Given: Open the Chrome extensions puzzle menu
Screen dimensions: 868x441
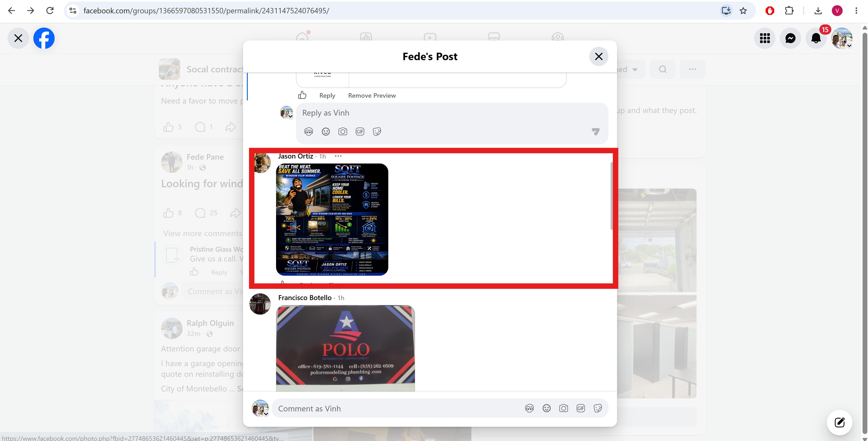Looking at the screenshot, I should (789, 11).
